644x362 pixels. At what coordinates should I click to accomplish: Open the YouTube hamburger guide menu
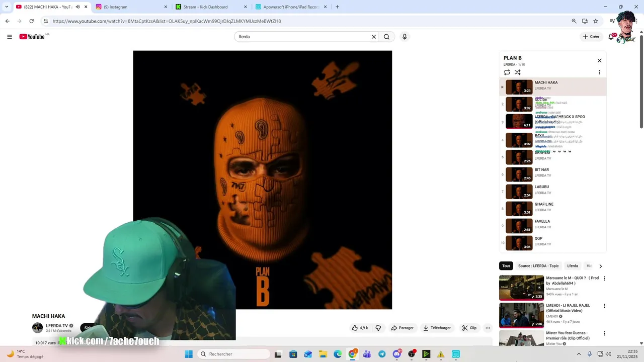click(10, 37)
